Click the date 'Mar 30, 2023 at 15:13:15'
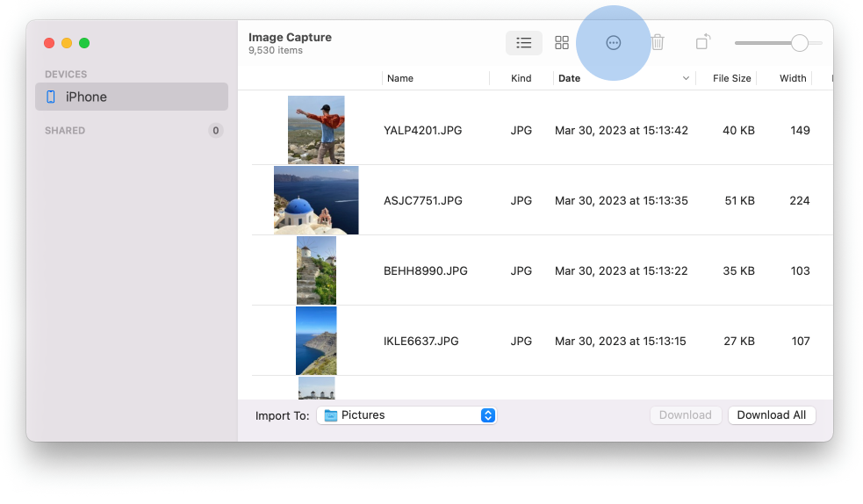863x504 pixels. click(621, 342)
